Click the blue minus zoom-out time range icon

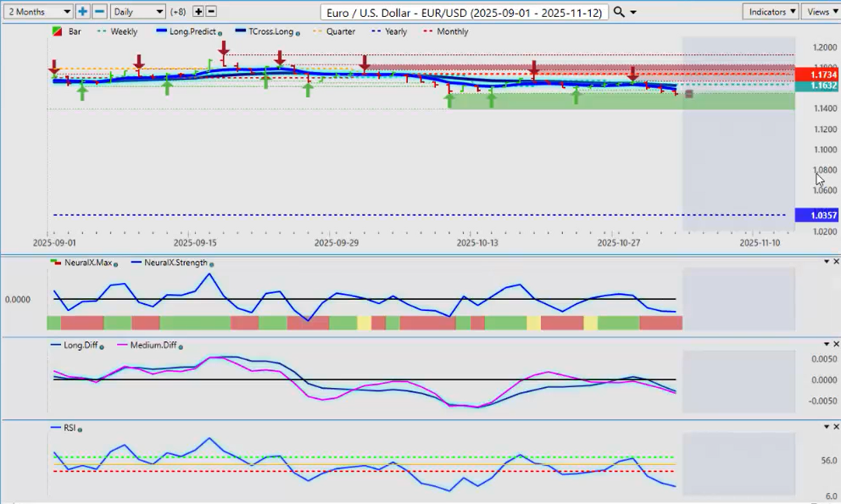click(x=99, y=12)
